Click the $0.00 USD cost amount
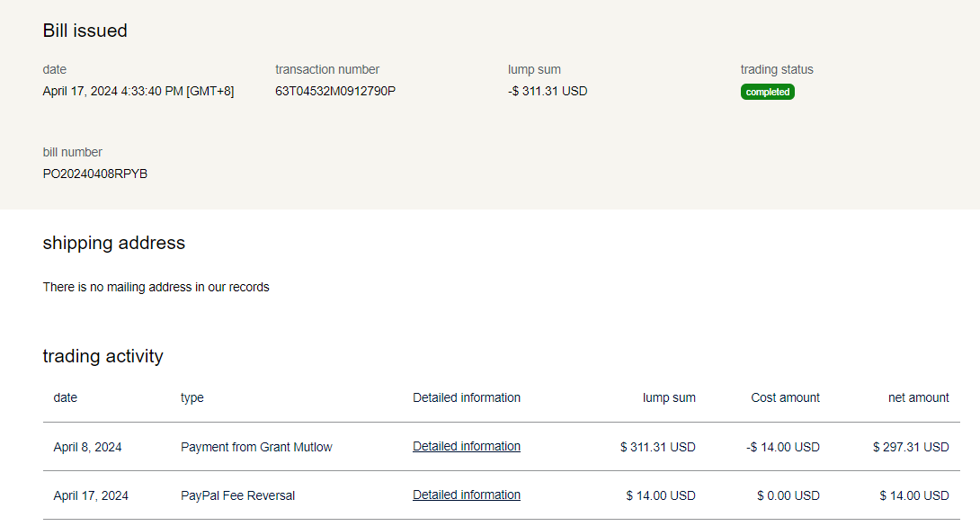This screenshot has width=980, height=526. click(x=788, y=495)
